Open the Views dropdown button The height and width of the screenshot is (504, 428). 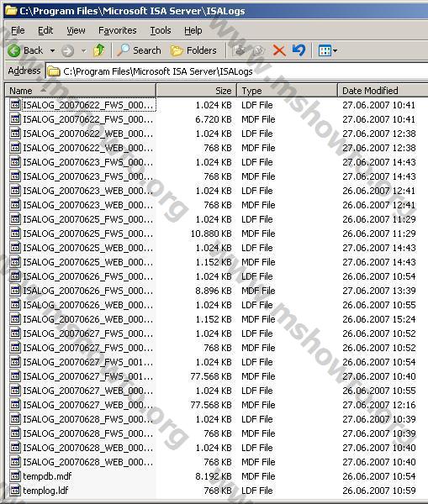328,50
